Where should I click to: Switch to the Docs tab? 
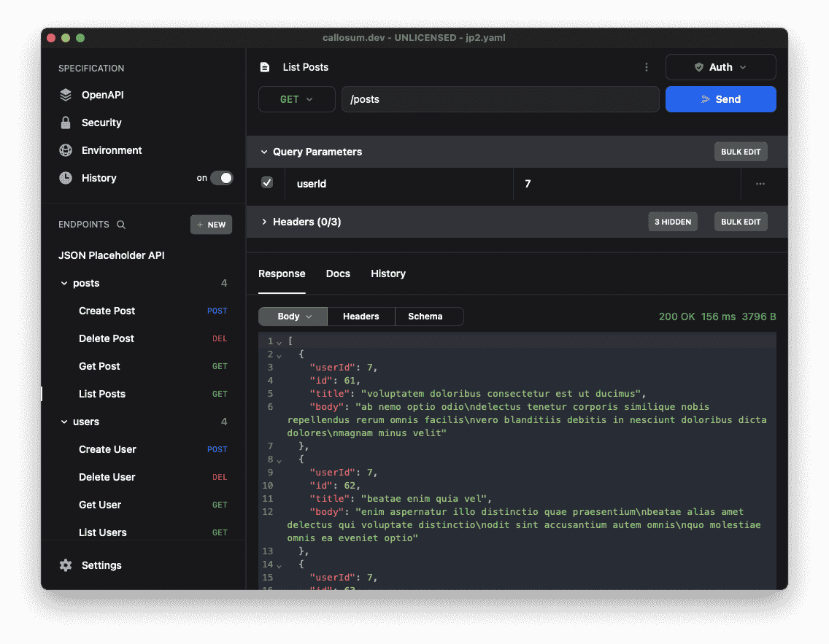click(x=338, y=273)
